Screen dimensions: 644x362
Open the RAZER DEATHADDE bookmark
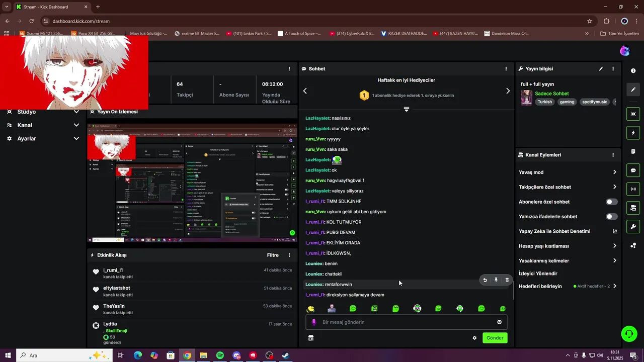click(404, 34)
